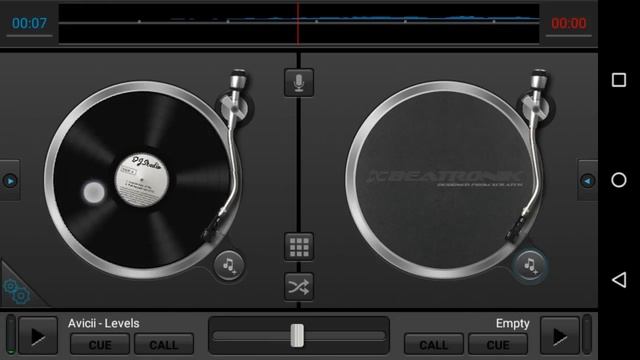Go to Android home circle button

619,180
